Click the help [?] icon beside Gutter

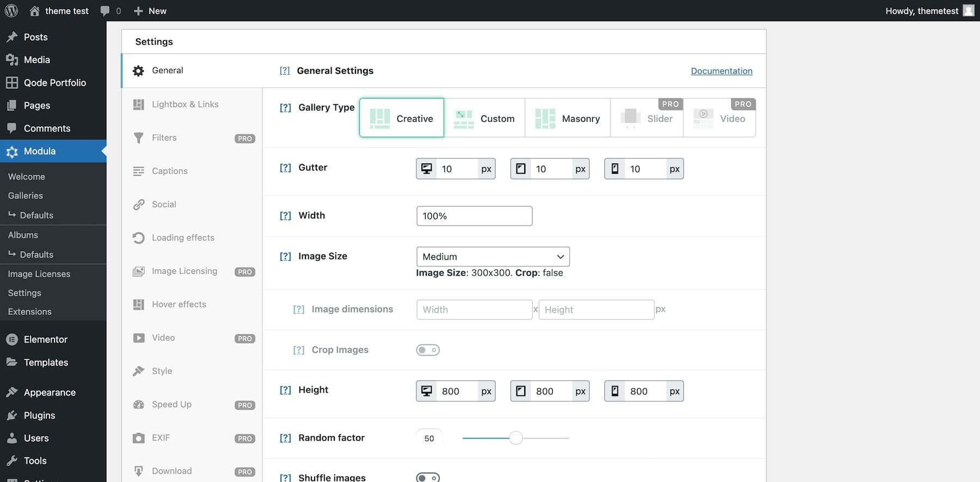click(x=285, y=168)
